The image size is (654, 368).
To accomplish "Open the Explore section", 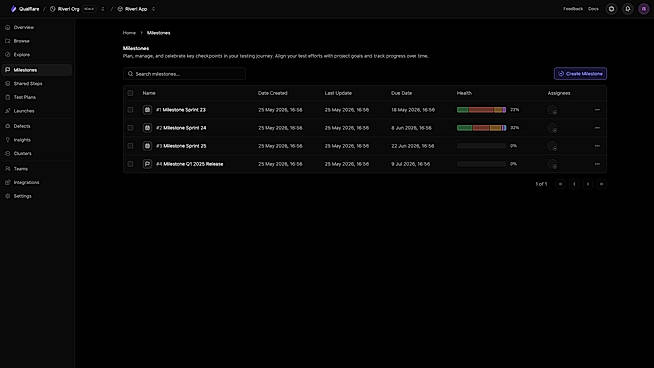I will click(x=37, y=55).
